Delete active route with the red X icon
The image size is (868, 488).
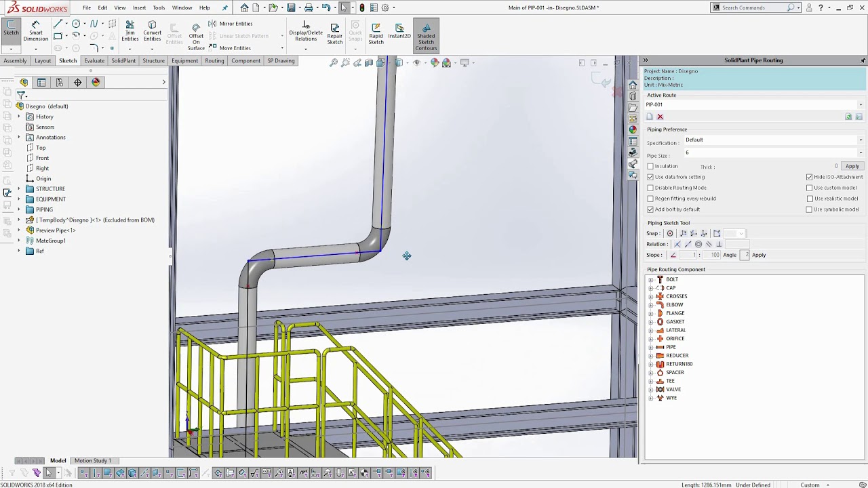coord(660,117)
